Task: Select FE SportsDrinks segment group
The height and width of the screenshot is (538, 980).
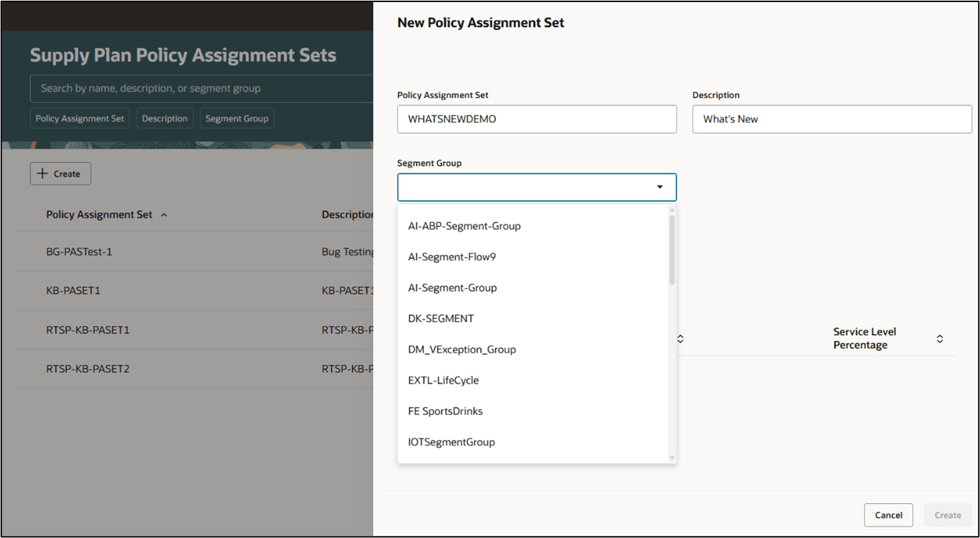Action: tap(446, 410)
